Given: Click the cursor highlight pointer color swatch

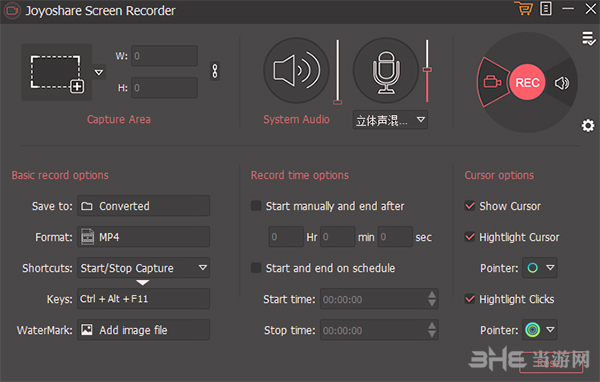Looking at the screenshot, I should click(533, 268).
